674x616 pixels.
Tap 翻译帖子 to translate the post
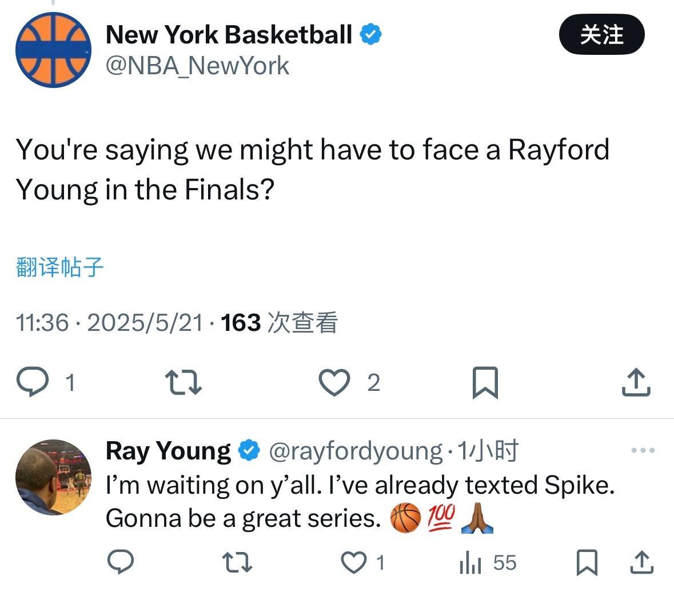tap(59, 267)
